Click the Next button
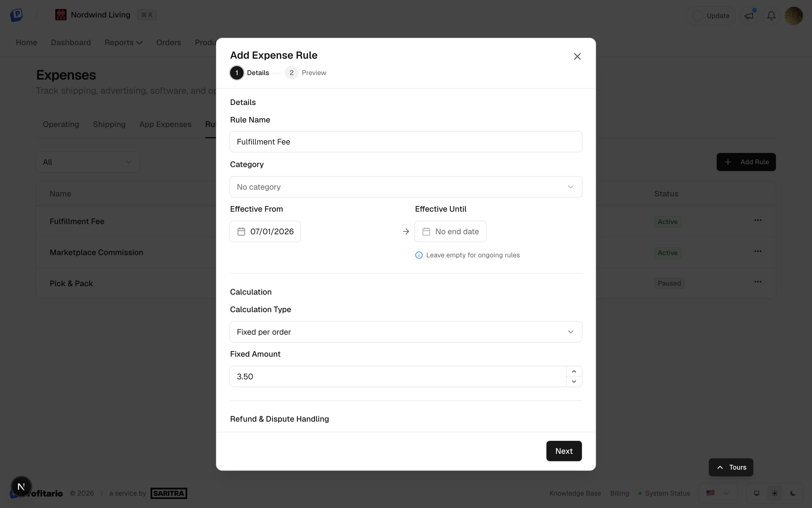The height and width of the screenshot is (508, 812). coord(564,451)
